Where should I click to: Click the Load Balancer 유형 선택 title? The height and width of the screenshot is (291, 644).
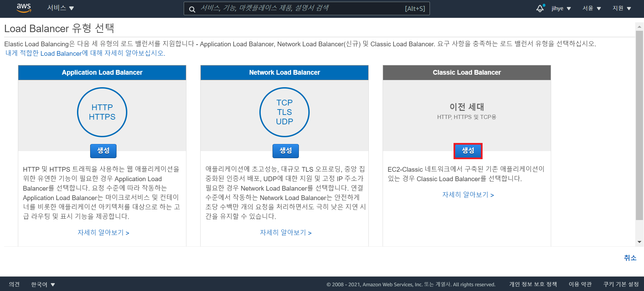point(59,28)
